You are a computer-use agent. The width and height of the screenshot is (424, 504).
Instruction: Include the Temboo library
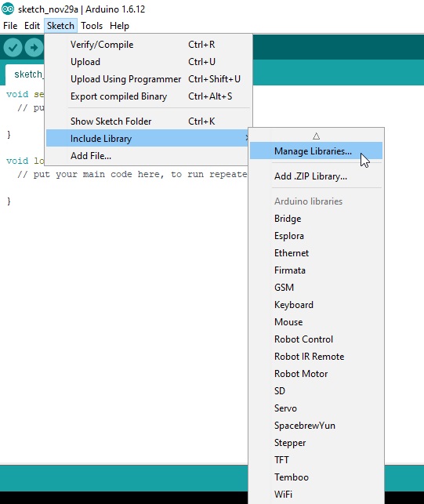tap(317, 477)
